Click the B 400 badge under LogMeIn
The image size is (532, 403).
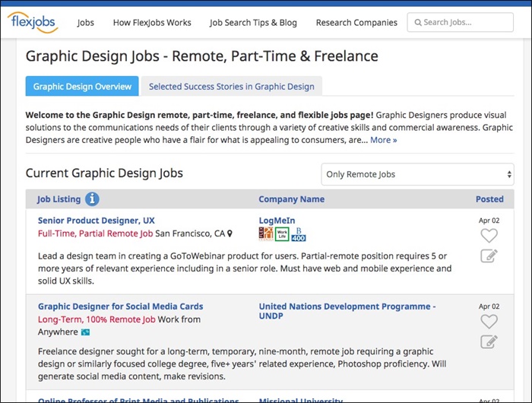click(299, 234)
